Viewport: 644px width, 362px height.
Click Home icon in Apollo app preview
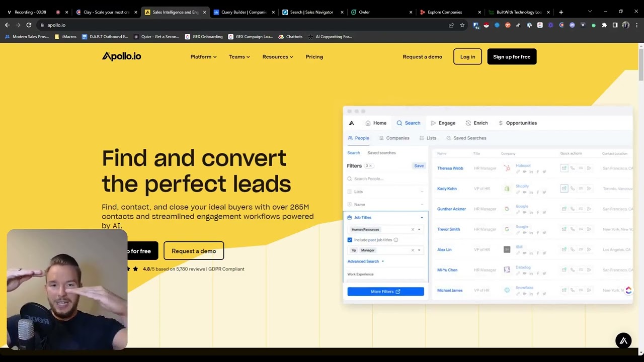pyautogui.click(x=368, y=123)
